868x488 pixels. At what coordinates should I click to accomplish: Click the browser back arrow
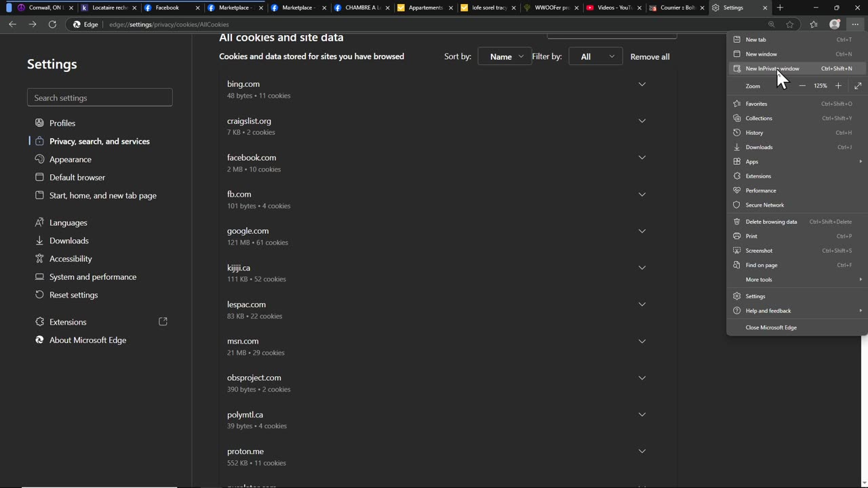(13, 24)
